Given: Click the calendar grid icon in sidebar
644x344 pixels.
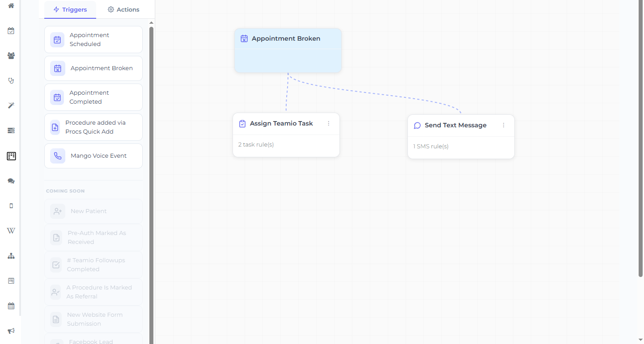Looking at the screenshot, I should [11, 306].
